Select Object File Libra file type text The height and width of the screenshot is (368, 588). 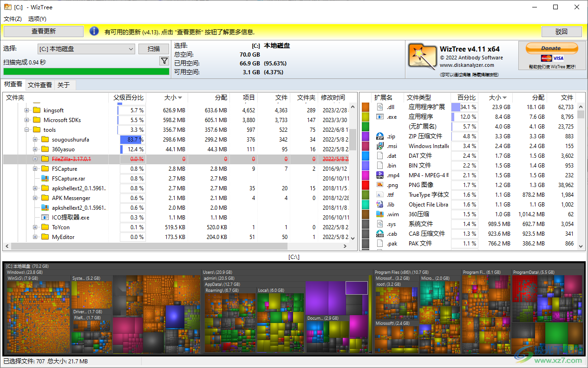coord(429,204)
